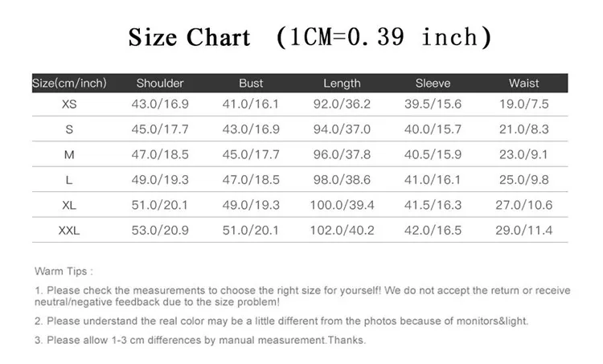The height and width of the screenshot is (364, 603).
Task: Click the Length column header
Action: click(342, 84)
